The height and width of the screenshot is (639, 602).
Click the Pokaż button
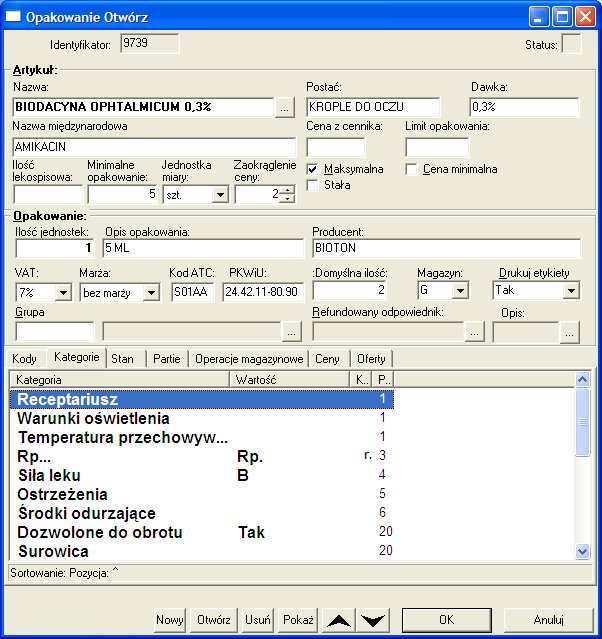(x=298, y=620)
